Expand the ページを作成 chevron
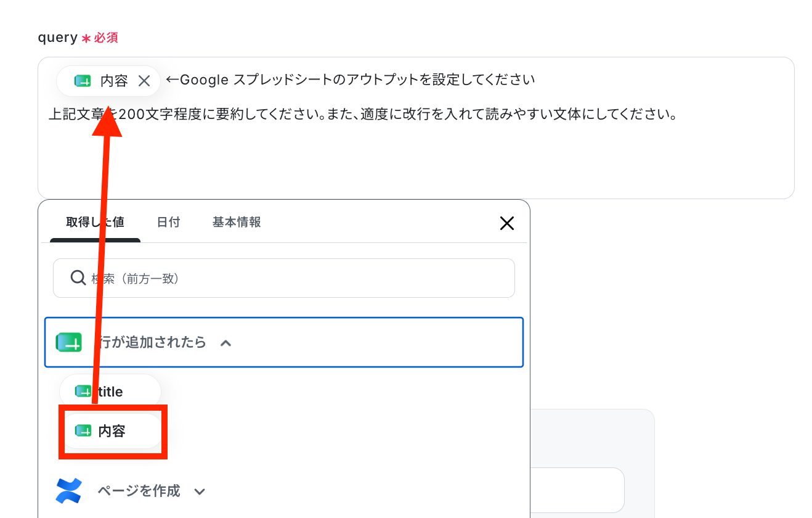This screenshot has width=812, height=518. pos(200,491)
